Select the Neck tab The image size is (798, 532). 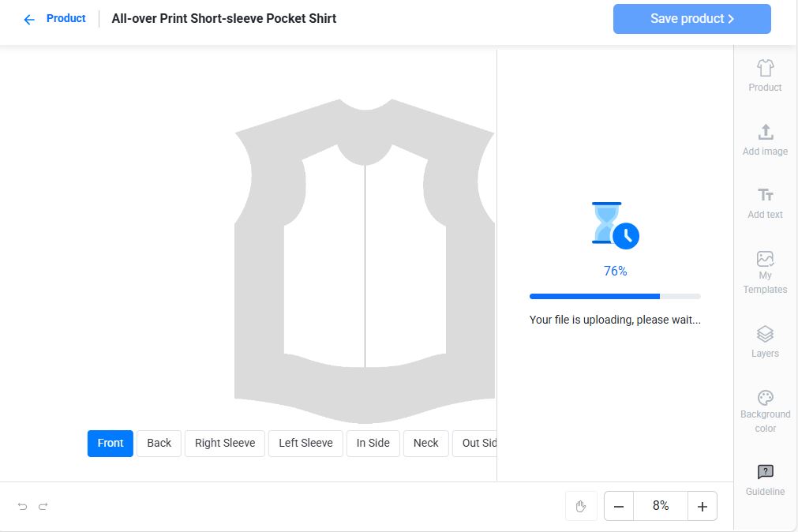pos(425,443)
